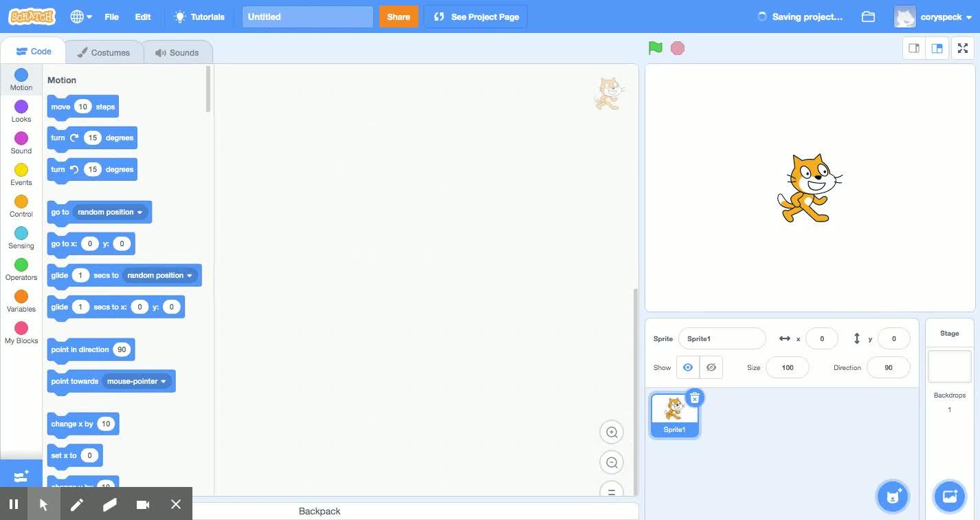
Task: Click the turn clockwise 15 degrees block
Action: (91, 138)
